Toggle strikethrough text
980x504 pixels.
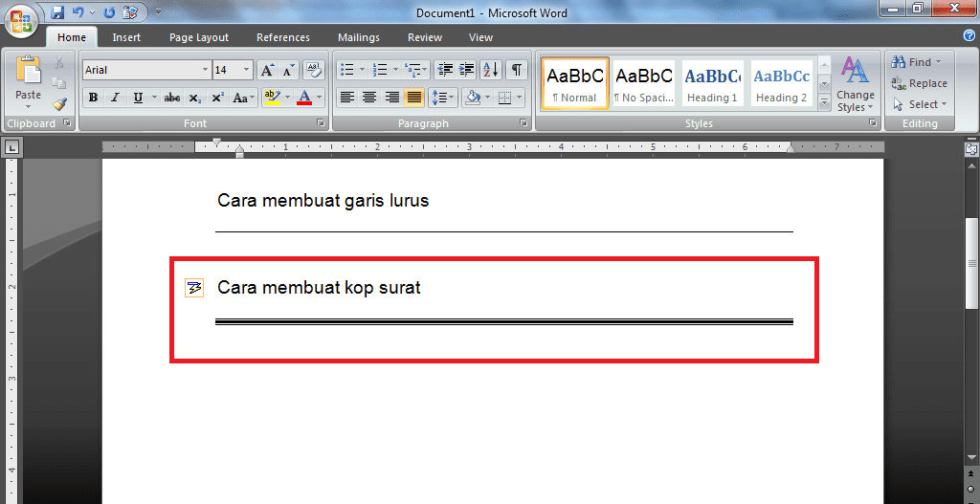(x=172, y=98)
